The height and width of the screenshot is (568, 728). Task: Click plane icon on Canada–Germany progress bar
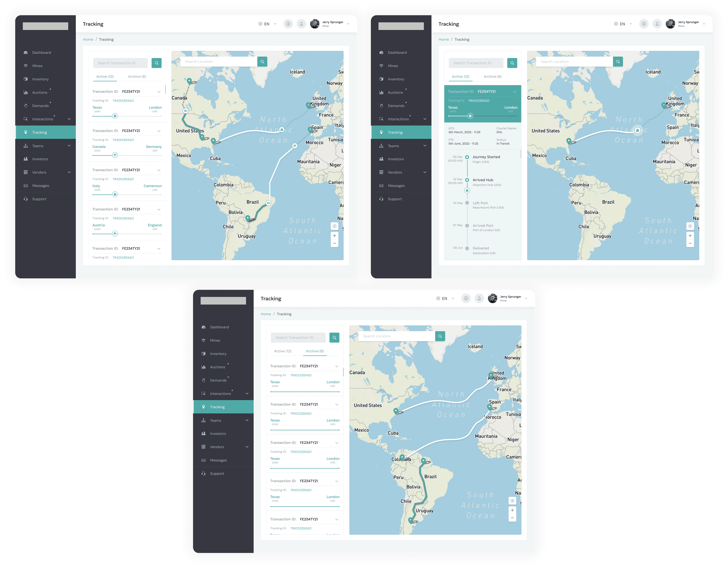115,155
